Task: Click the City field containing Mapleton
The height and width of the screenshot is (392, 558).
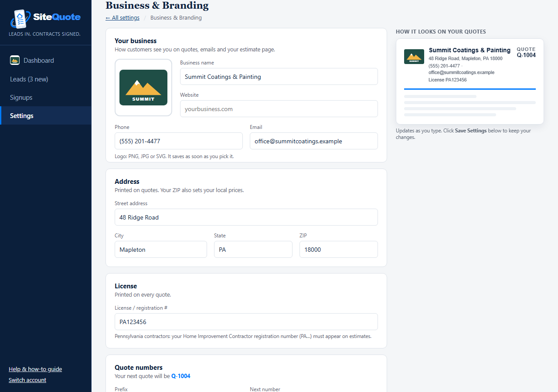Action: (x=161, y=250)
